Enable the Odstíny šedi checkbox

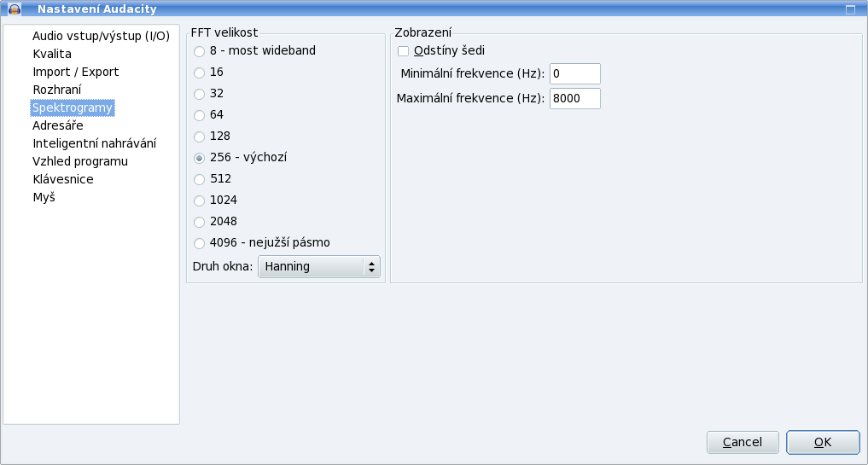click(x=403, y=51)
